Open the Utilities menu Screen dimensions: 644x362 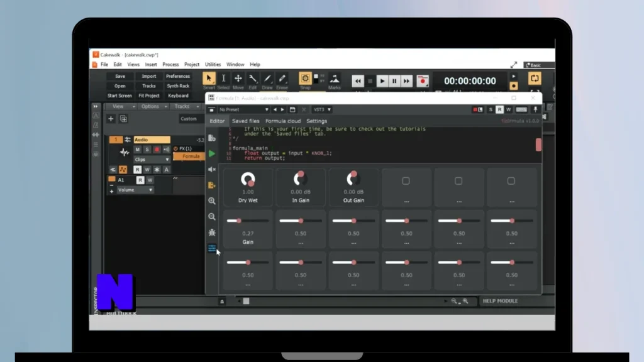213,65
